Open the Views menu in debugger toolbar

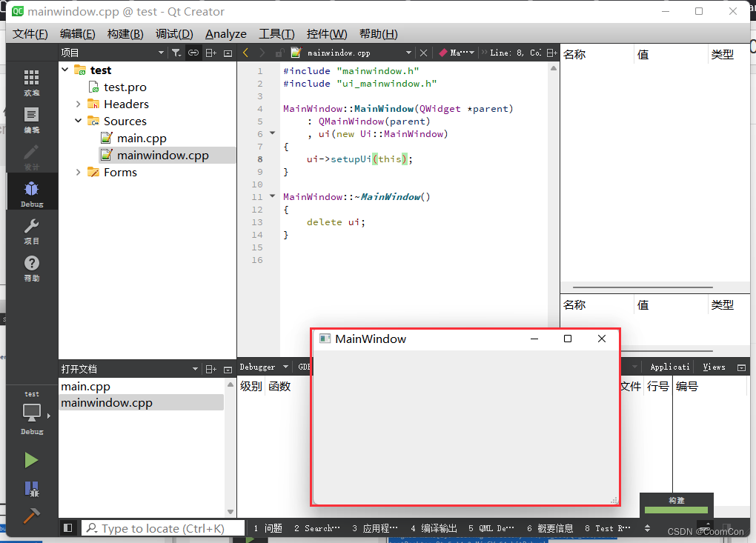point(714,367)
